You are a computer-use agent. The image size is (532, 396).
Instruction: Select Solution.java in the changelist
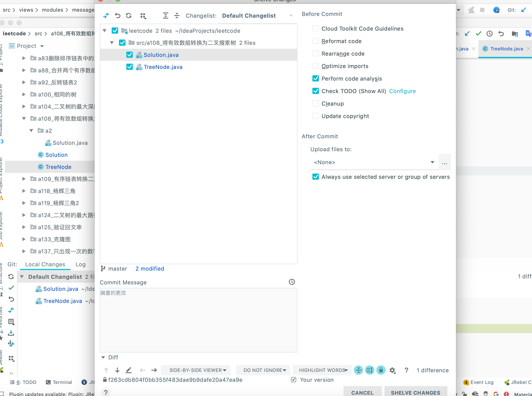[161, 55]
